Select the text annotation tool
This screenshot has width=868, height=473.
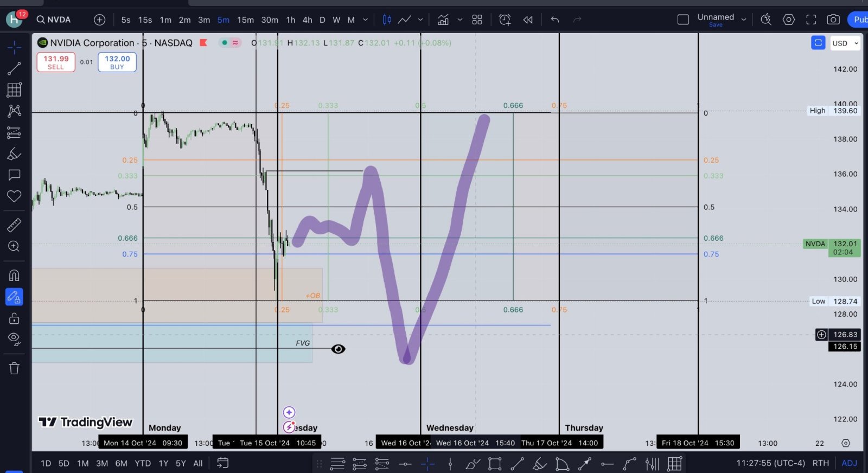pyautogui.click(x=14, y=175)
